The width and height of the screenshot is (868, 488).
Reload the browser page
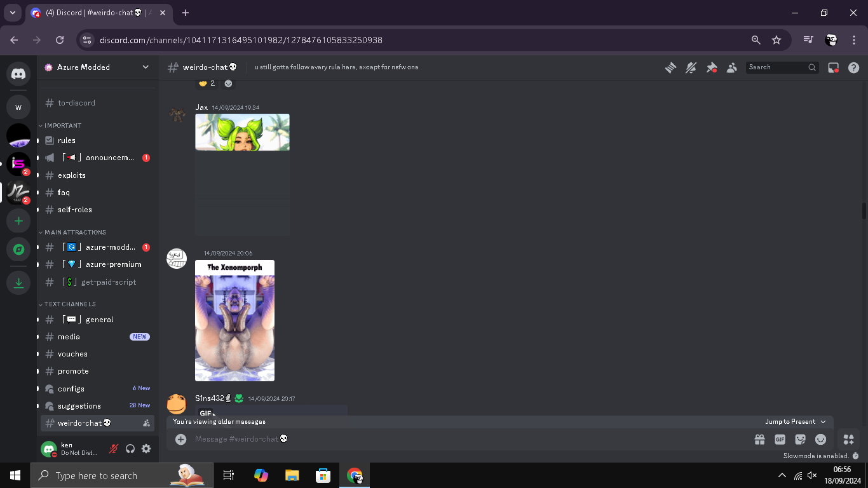60,40
